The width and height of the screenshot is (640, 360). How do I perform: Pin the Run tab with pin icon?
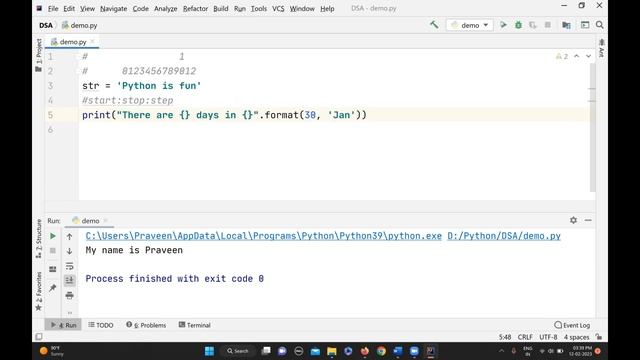coord(53,288)
